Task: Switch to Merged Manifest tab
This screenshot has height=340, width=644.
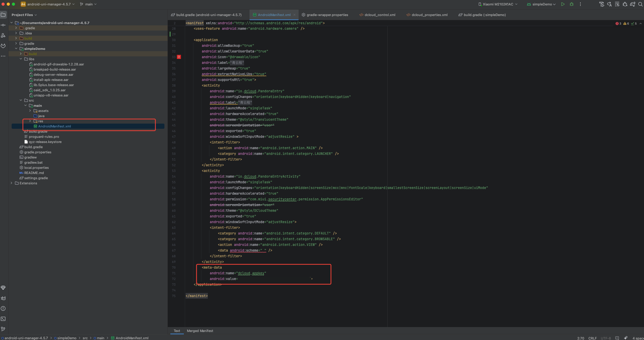Action: click(x=200, y=331)
